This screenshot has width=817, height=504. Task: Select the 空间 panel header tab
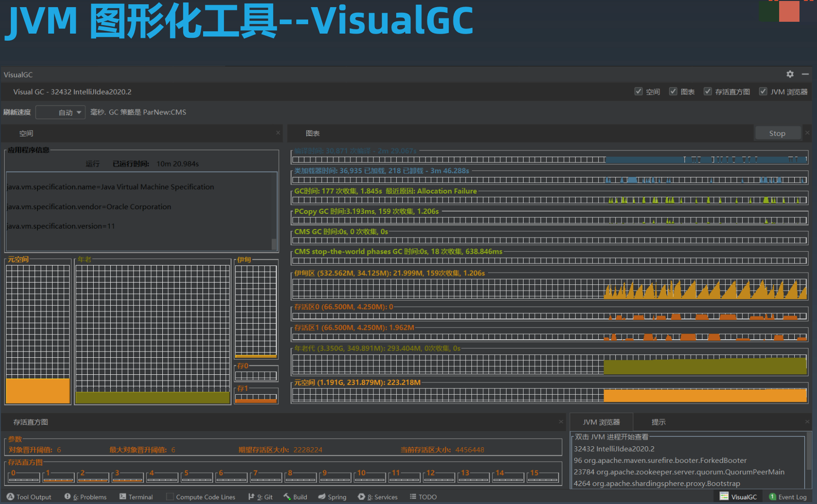pyautogui.click(x=26, y=133)
